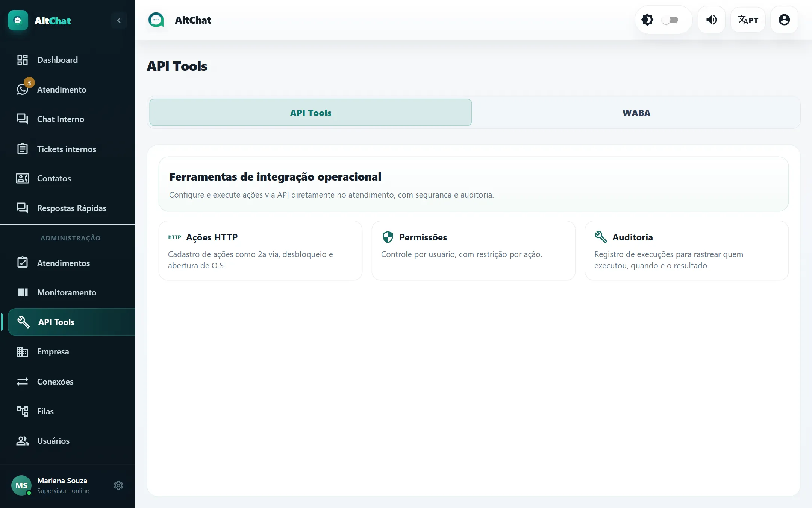Click the Contatos card icon
This screenshot has width=812, height=508.
[23, 178]
